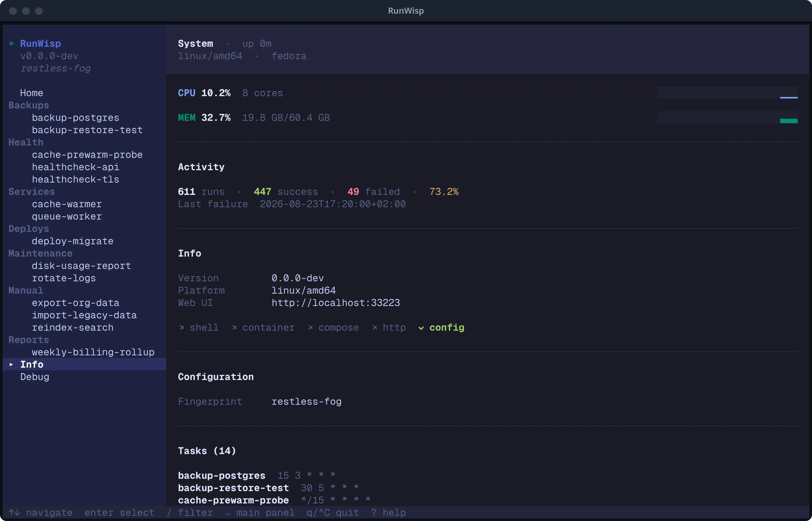This screenshot has width=812, height=521.
Task: Click cache-prewarm-probe in the Tasks list
Action: pyautogui.click(x=233, y=500)
